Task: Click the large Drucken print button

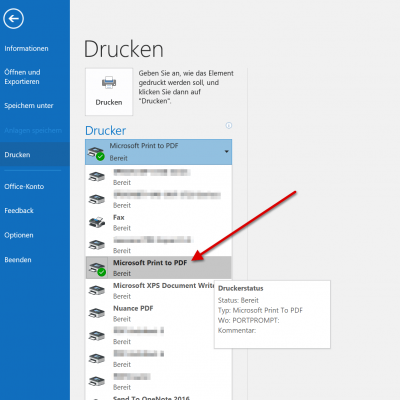Action: point(109,92)
